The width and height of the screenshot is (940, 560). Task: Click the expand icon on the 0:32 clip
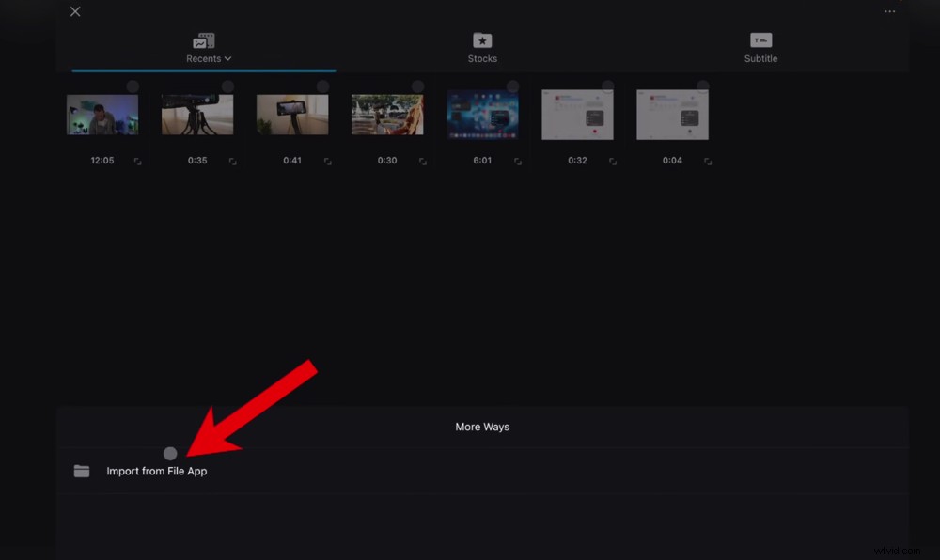(x=611, y=161)
